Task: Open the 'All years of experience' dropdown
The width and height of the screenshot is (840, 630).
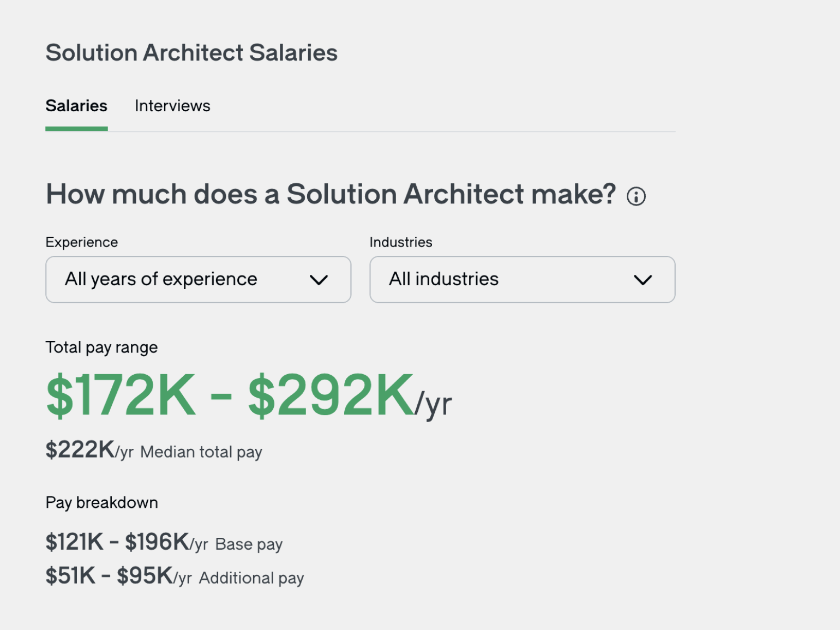Action: pos(198,279)
